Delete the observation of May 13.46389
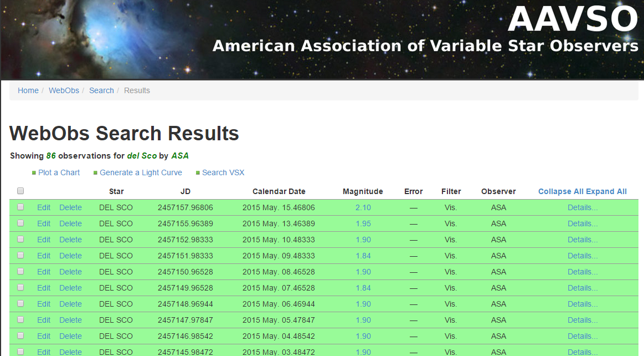The width and height of the screenshot is (644, 356). point(70,223)
